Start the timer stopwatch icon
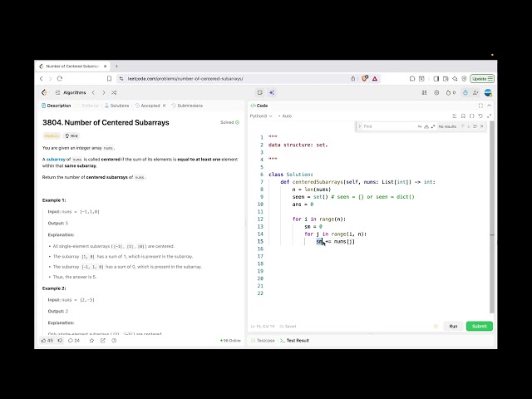The image size is (532, 399). [x=465, y=92]
